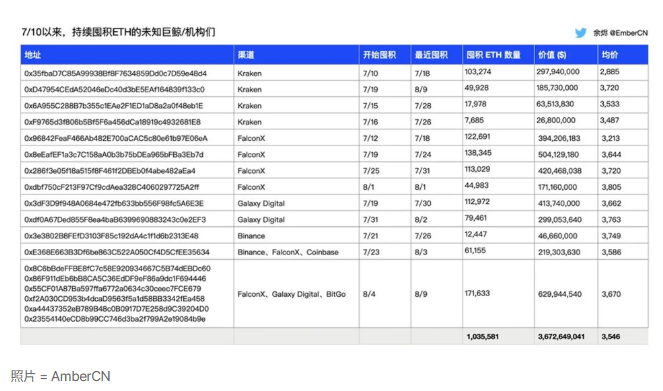This screenshot has width=663, height=391.
Task: Click the 开始囤积 column header
Action: (x=379, y=55)
